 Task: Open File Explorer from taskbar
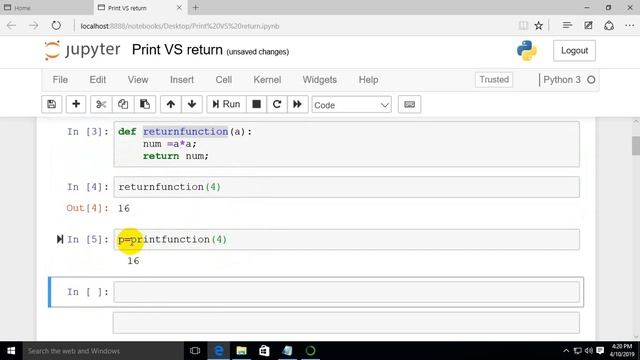(242, 351)
